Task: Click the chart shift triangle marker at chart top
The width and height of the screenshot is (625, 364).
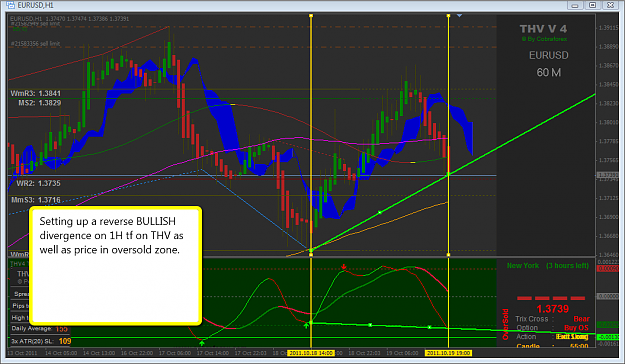Action: [x=459, y=16]
